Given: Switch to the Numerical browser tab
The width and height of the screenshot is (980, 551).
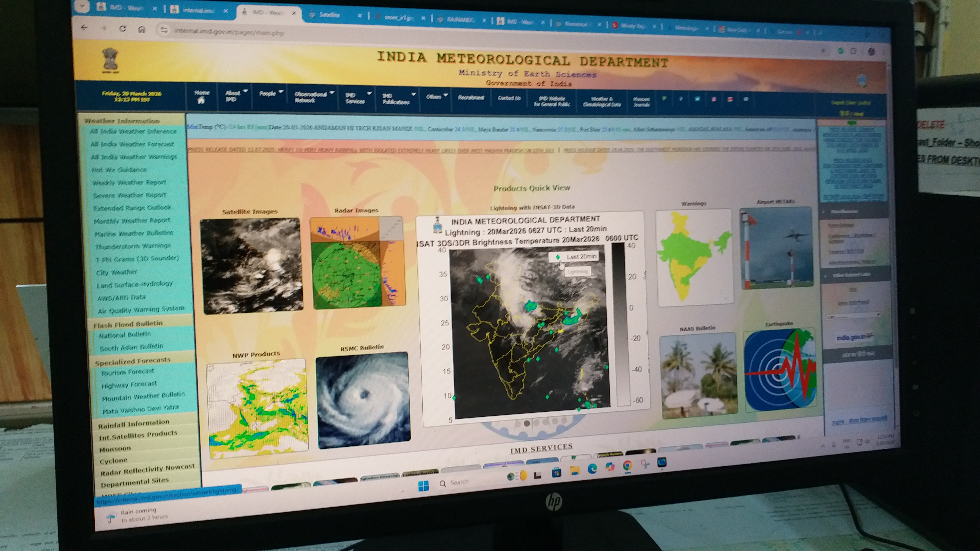Looking at the screenshot, I should (x=576, y=24).
